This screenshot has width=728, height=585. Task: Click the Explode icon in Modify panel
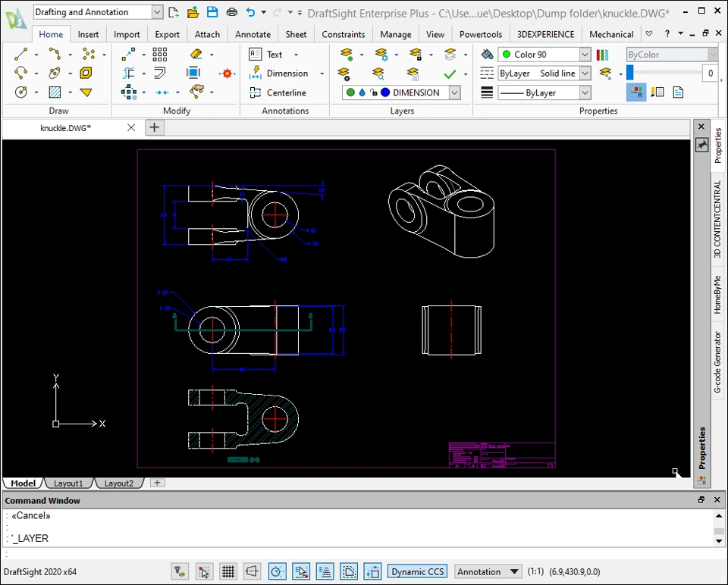pyautogui.click(x=227, y=74)
